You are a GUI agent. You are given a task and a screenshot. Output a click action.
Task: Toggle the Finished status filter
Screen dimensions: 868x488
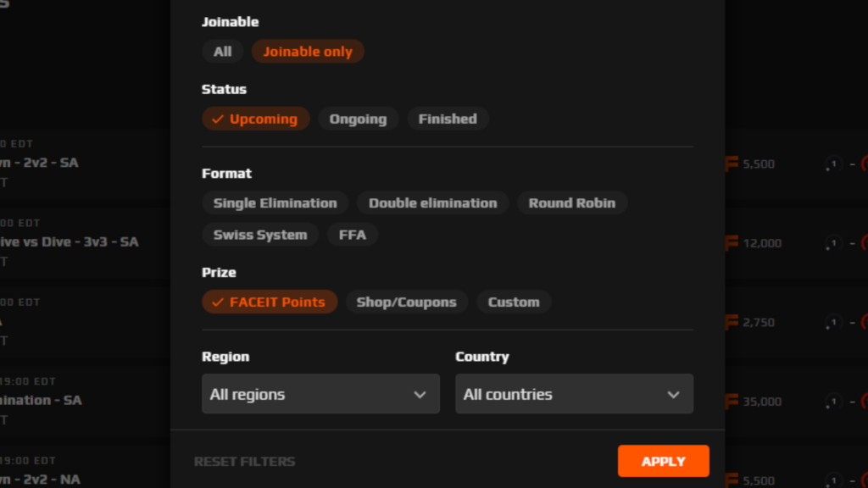point(448,119)
